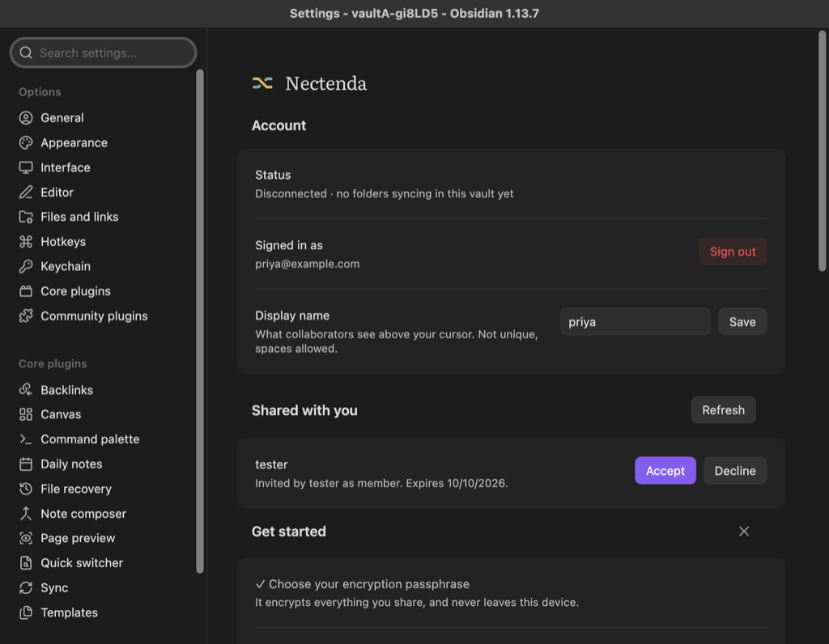Click the Command palette prompt icon

click(x=26, y=439)
